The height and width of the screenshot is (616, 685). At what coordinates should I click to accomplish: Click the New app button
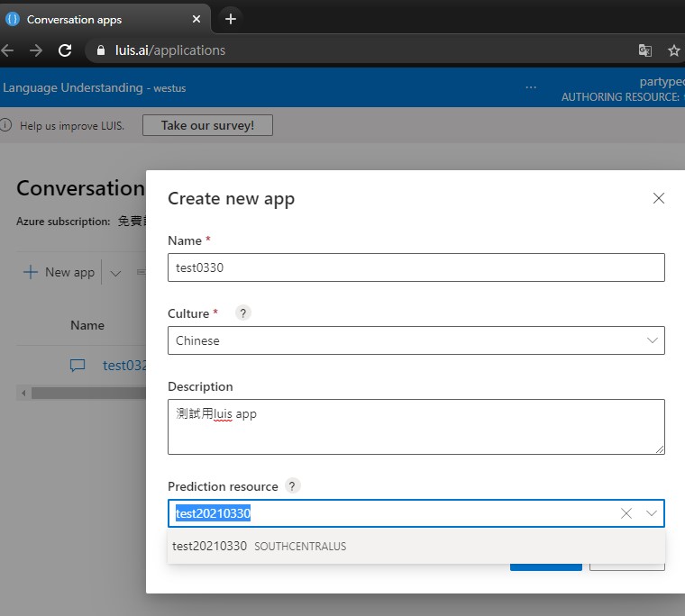click(59, 272)
